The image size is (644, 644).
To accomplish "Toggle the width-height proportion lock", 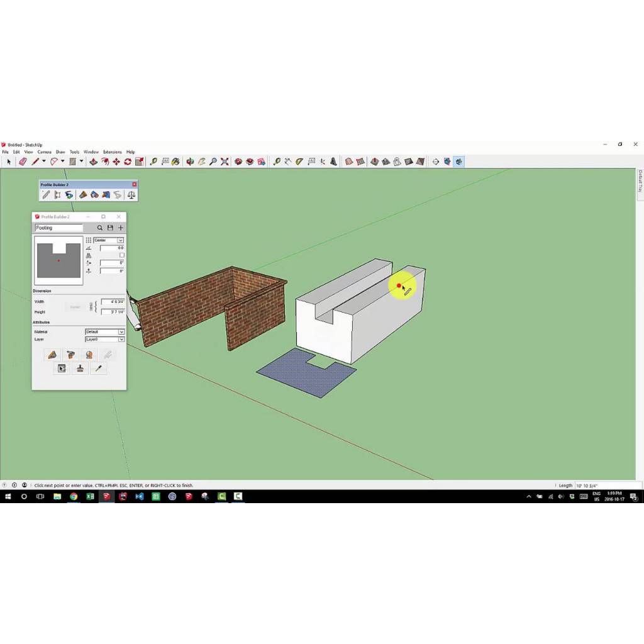I will coord(91,307).
